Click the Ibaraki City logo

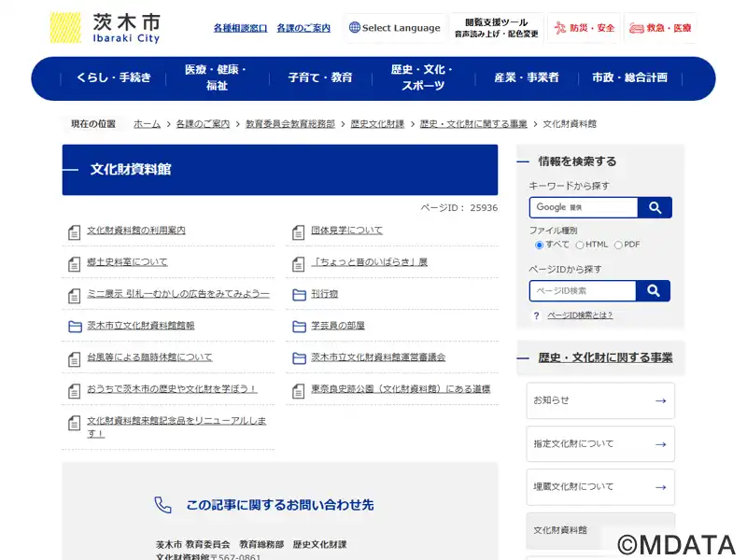(x=105, y=28)
